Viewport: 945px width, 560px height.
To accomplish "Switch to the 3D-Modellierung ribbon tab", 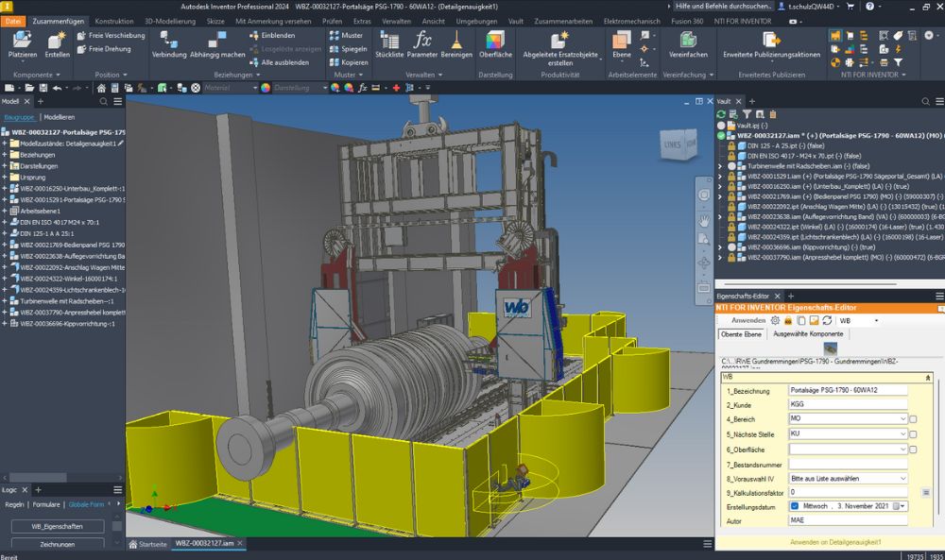I will (170, 21).
